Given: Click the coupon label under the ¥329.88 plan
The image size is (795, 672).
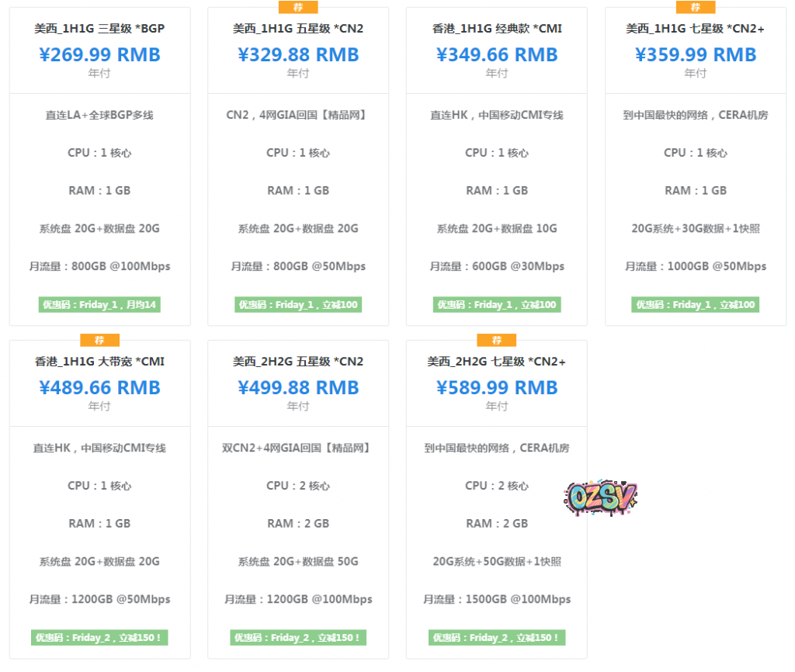Looking at the screenshot, I should coord(298,305).
